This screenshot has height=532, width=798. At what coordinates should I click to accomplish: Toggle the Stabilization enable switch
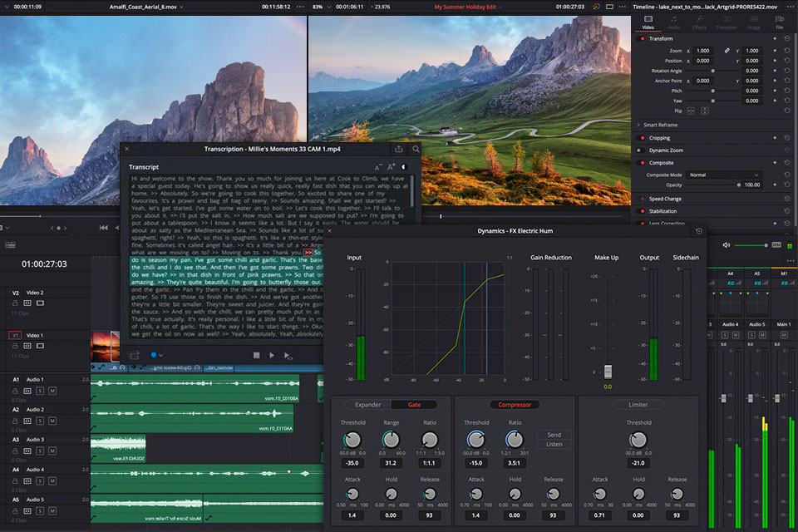pos(643,211)
